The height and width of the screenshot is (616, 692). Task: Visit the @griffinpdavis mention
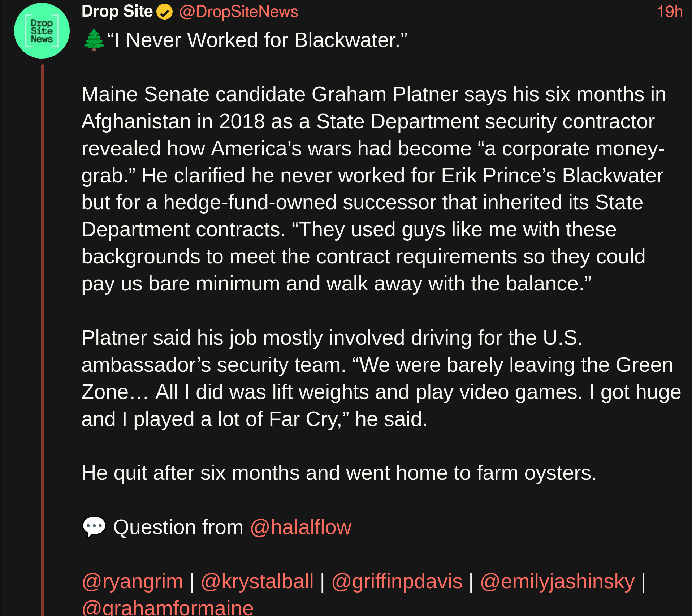pos(397,581)
